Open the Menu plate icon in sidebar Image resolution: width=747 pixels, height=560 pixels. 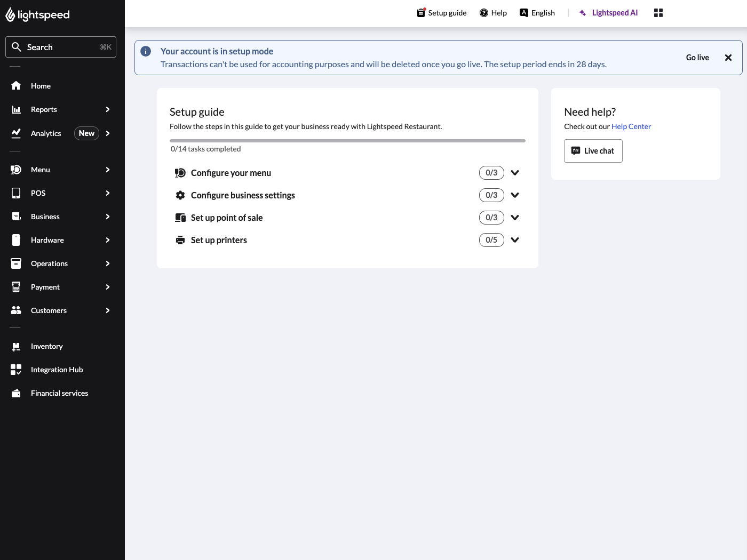click(x=16, y=169)
